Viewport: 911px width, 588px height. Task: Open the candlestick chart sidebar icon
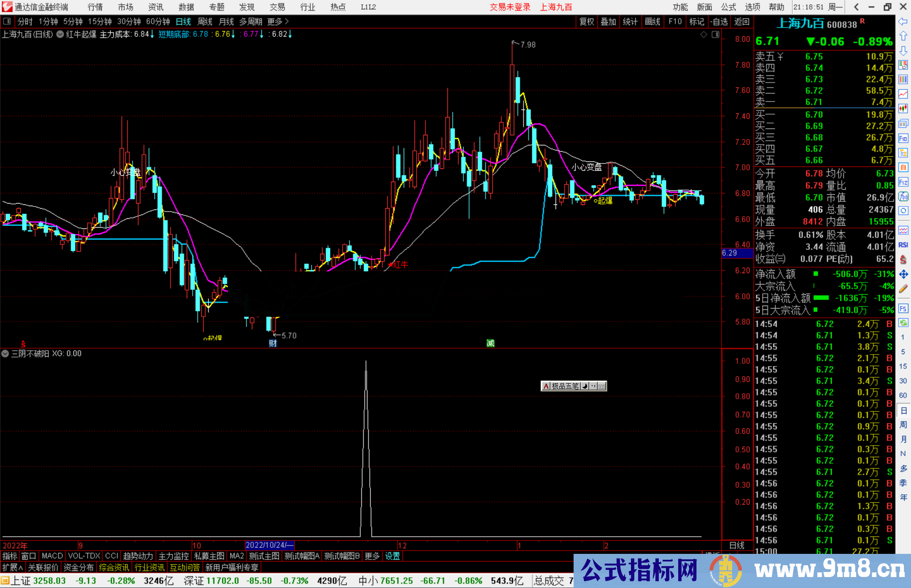(x=903, y=108)
